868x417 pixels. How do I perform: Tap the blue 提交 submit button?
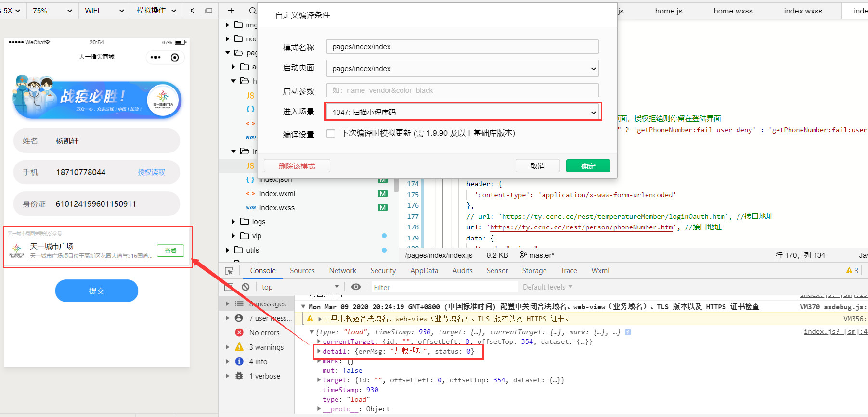coord(97,291)
